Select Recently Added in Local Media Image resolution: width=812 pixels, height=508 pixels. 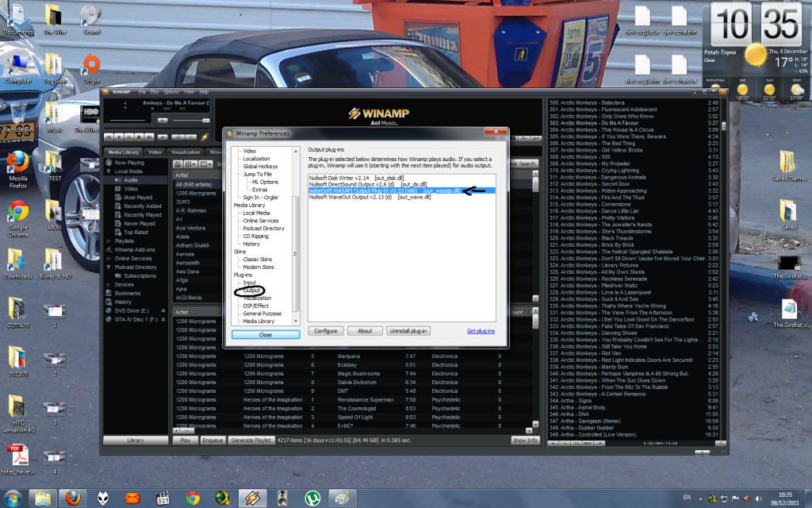click(x=143, y=206)
